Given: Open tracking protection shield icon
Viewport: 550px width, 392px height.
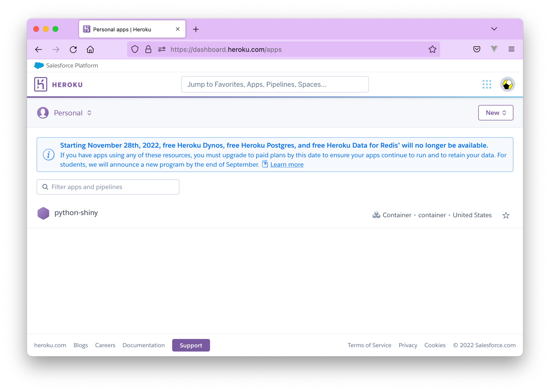Looking at the screenshot, I should (x=135, y=49).
